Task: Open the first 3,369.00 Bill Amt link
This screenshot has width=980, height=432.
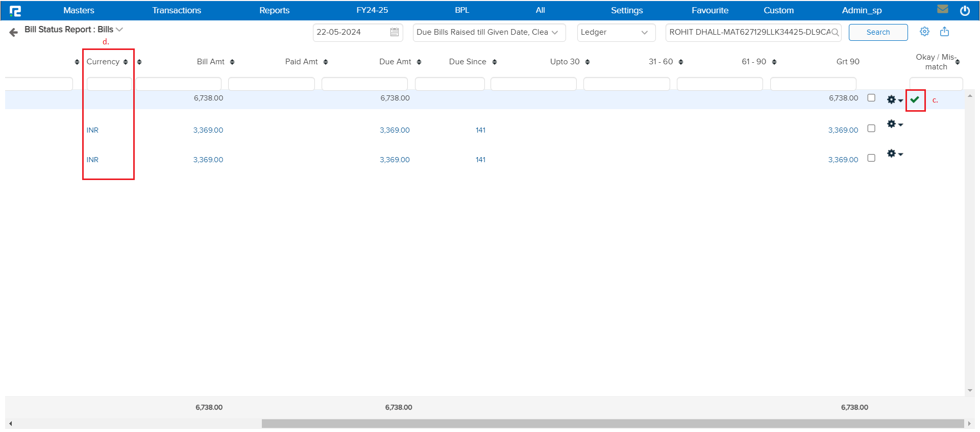Action: (208, 130)
